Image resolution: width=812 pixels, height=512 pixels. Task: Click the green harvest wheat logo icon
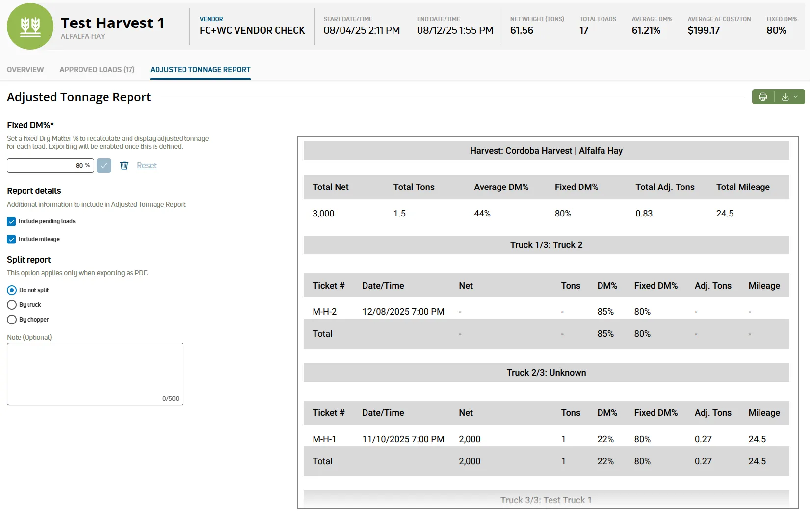(30, 27)
